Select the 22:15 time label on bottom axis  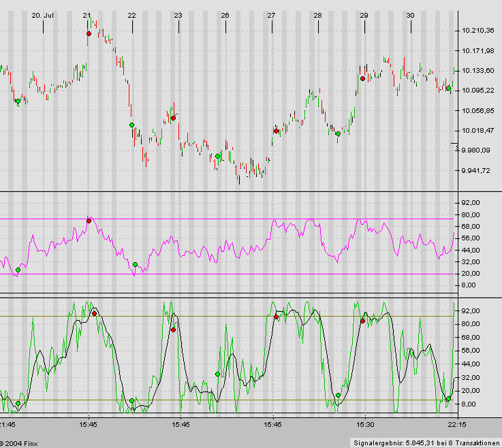tap(456, 424)
